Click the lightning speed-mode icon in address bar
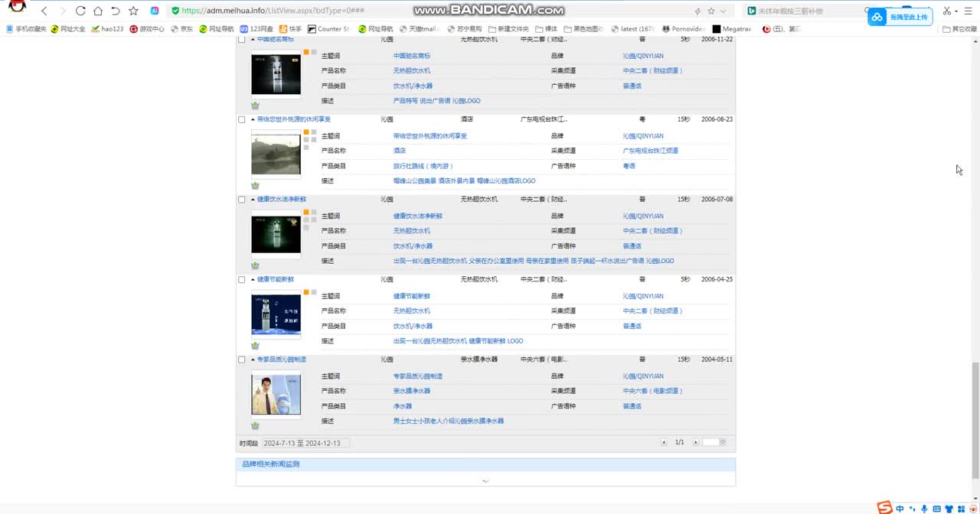Image resolution: width=980 pixels, height=514 pixels. pyautogui.click(x=697, y=11)
